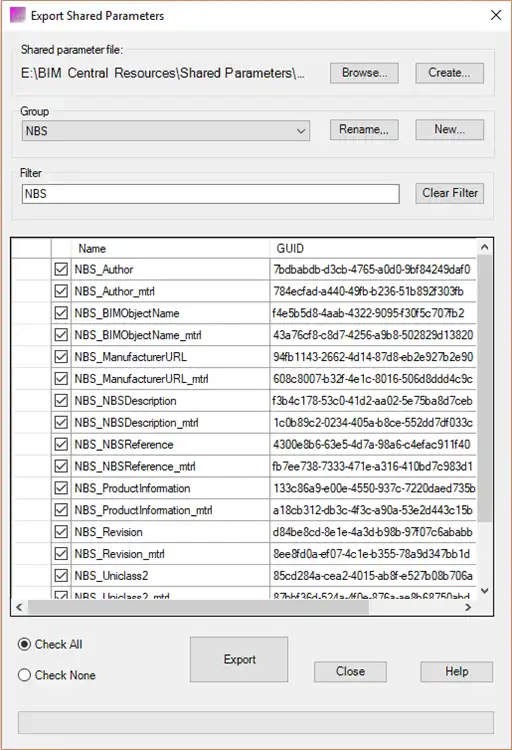Select the NBS_NBSReference_mtrl name cell
The image size is (512, 750).
tap(170, 466)
